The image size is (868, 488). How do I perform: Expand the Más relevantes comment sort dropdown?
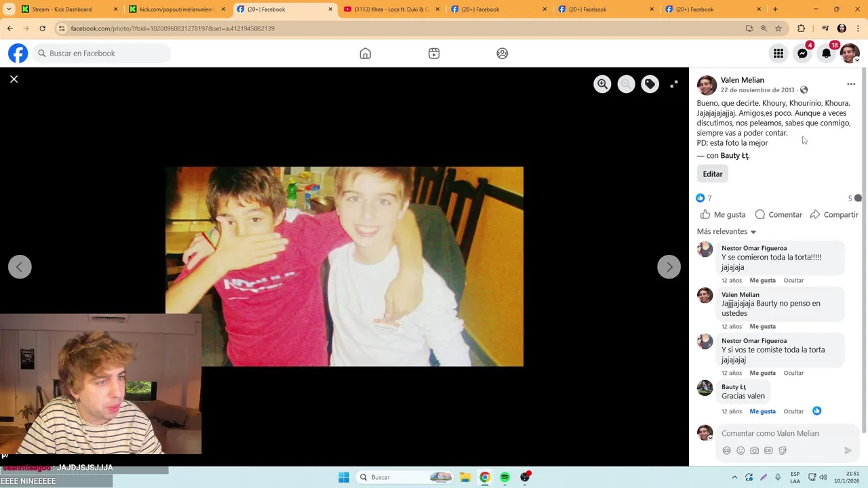pyautogui.click(x=726, y=232)
